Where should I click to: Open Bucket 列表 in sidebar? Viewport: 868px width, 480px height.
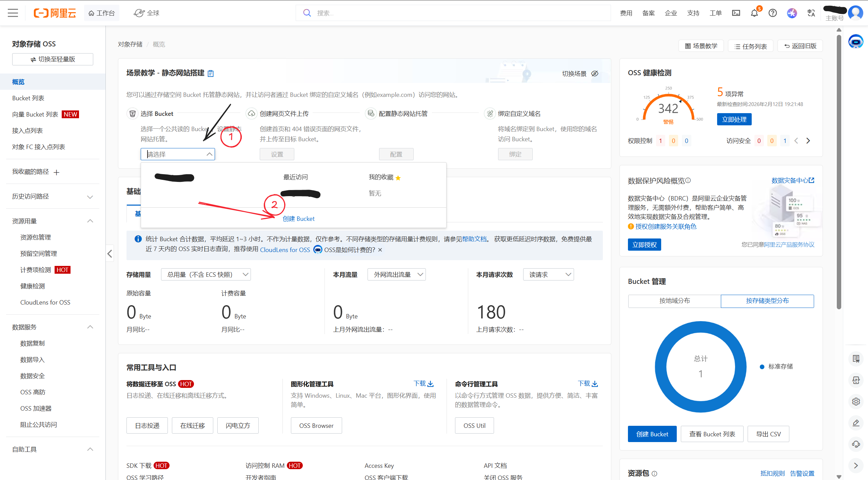point(28,98)
